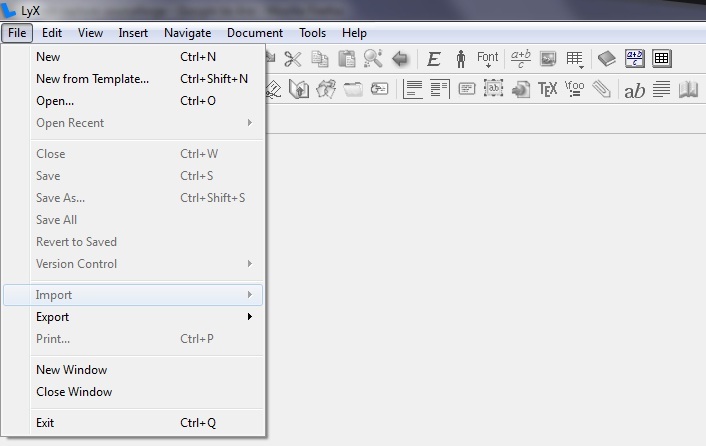The width and height of the screenshot is (706, 446).
Task: Open paragraph settings lines icon
Action: coord(661,89)
